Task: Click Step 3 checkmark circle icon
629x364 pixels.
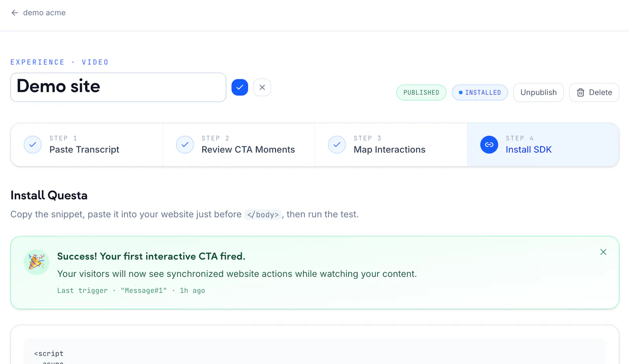Action: (x=337, y=145)
